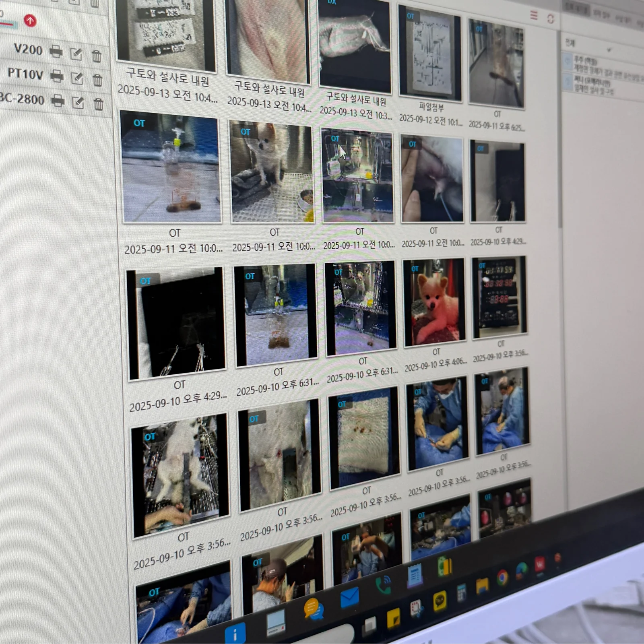This screenshot has height=644, width=644.
Task: Print the V200 test result
Action: [56, 52]
